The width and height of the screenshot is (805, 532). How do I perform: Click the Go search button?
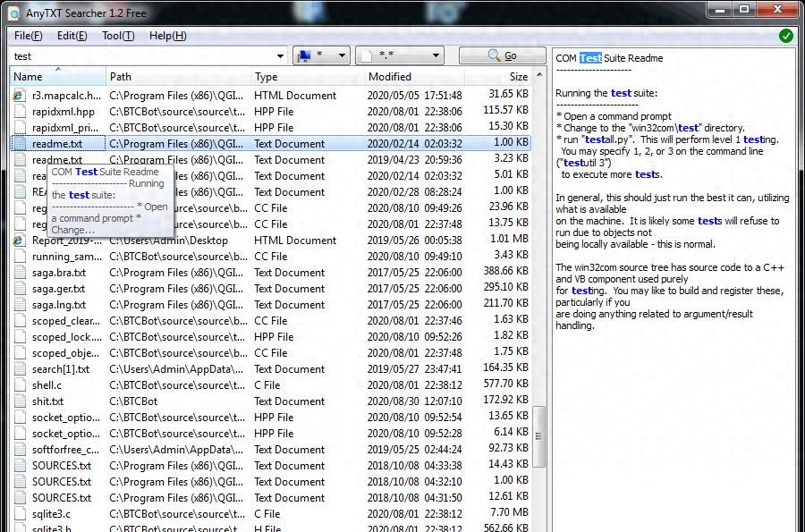[x=502, y=55]
